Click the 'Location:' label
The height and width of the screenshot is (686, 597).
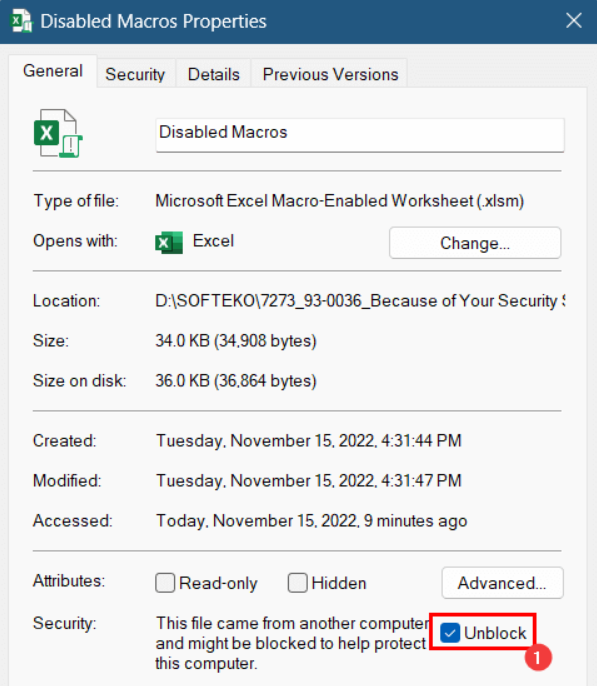[66, 301]
